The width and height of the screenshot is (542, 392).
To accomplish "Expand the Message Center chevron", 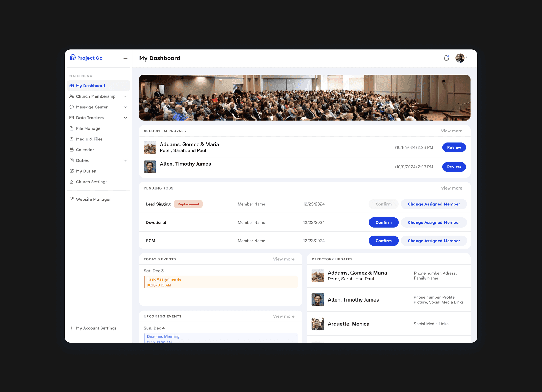I will tap(125, 107).
